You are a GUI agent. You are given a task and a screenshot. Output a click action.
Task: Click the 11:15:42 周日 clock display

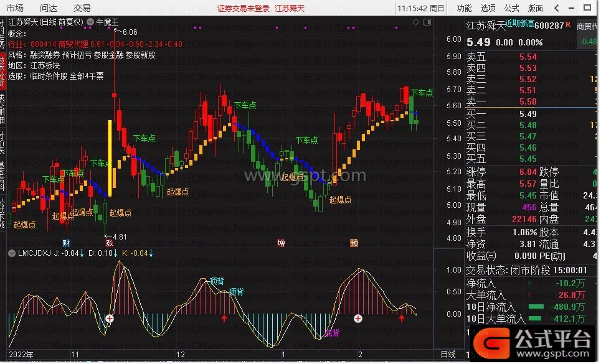coord(421,8)
